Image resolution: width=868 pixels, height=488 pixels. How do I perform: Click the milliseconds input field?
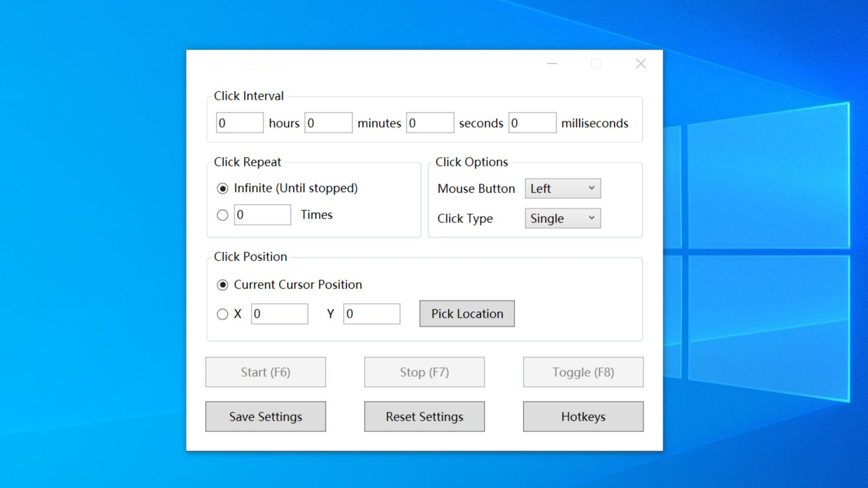pyautogui.click(x=532, y=122)
